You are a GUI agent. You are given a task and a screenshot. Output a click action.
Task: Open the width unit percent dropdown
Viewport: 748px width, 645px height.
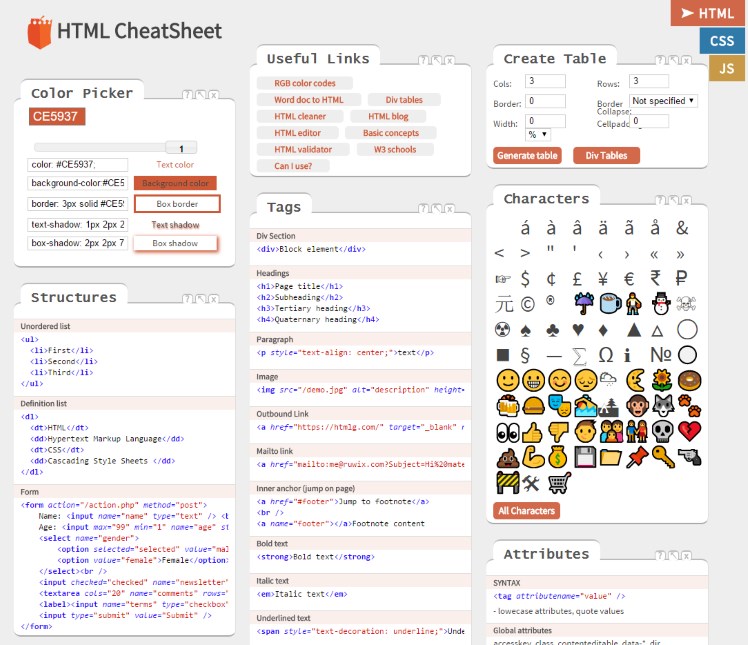point(538,135)
